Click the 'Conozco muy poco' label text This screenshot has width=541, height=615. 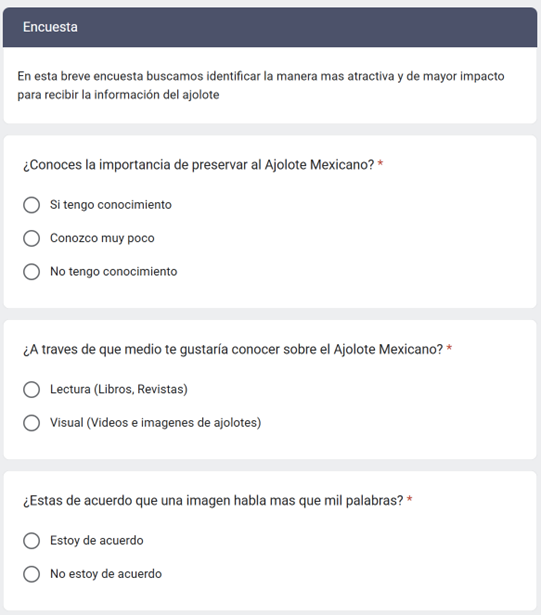(102, 238)
